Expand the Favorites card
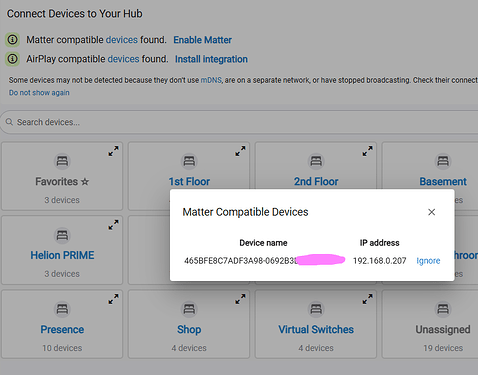 113,151
